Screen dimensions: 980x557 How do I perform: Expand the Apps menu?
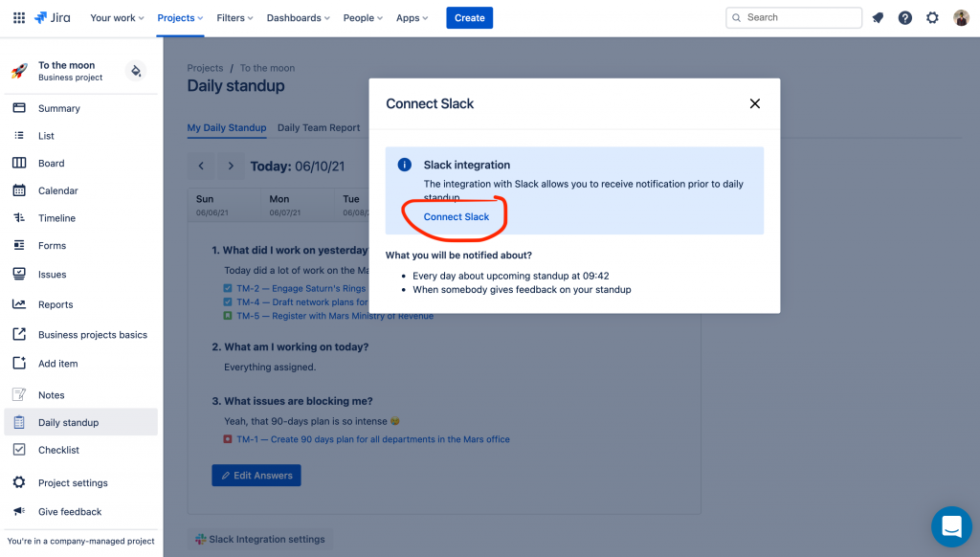(x=412, y=18)
